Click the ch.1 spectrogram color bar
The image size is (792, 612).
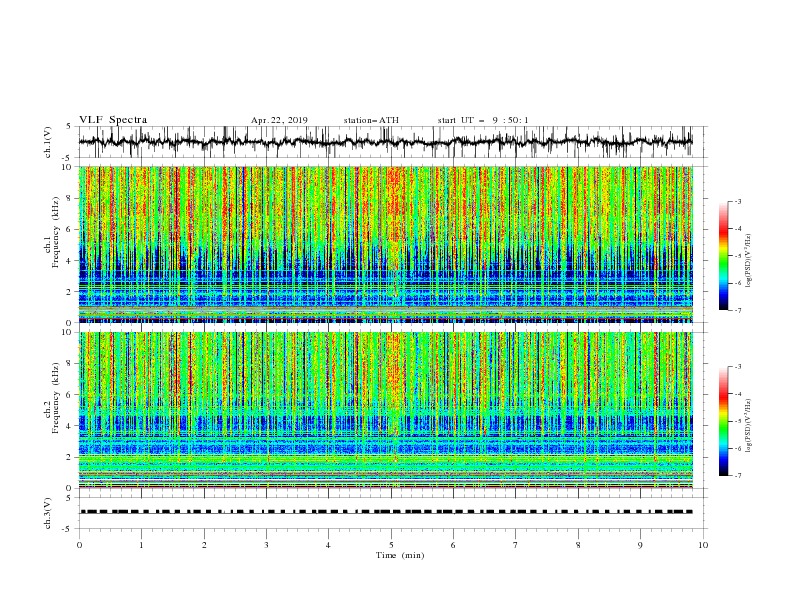(x=724, y=256)
